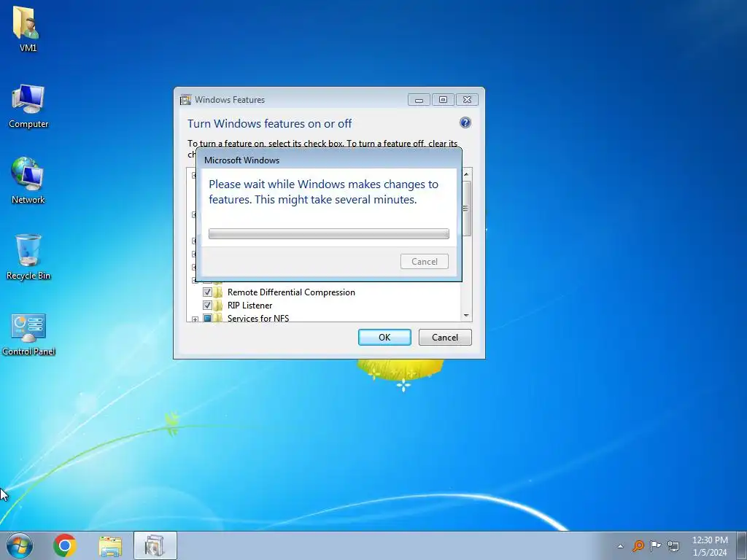Click the RIP Listener folder icon
Screen dimensions: 747x560
pyautogui.click(x=218, y=306)
